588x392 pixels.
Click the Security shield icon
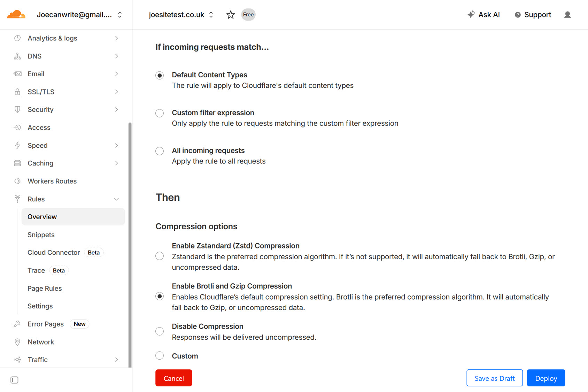[x=17, y=109]
